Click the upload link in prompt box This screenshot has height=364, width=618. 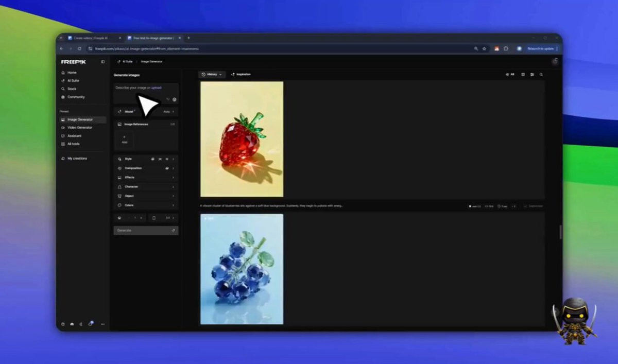click(156, 88)
